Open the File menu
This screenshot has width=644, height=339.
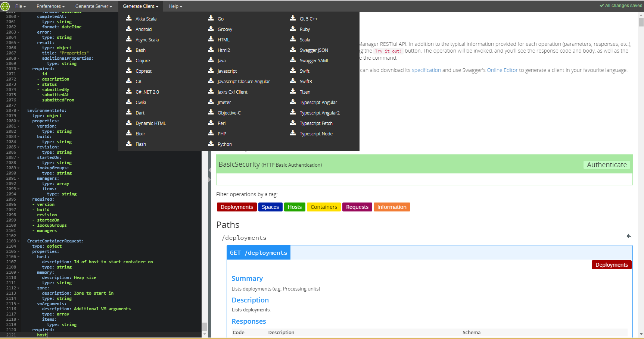pyautogui.click(x=21, y=6)
